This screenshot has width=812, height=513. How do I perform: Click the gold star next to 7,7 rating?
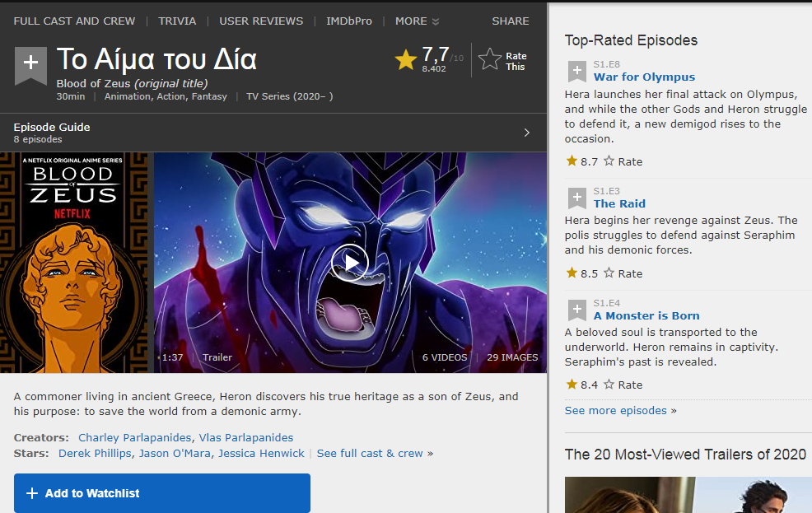[x=405, y=59]
